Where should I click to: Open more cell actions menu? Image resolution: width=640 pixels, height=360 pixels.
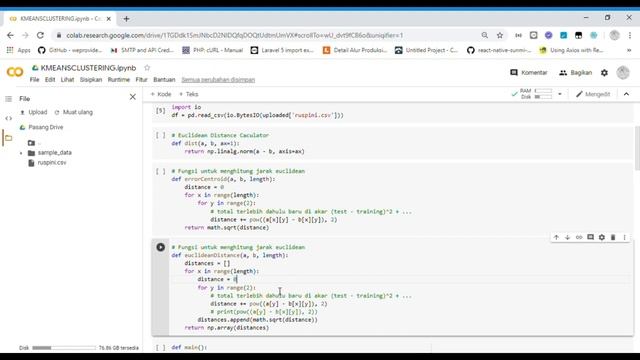[x=624, y=237]
